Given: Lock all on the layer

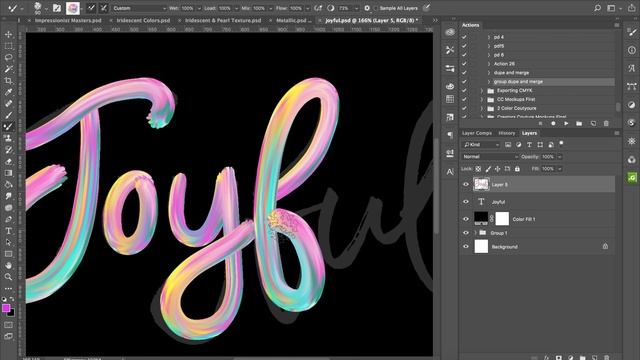Looking at the screenshot, I should (x=517, y=169).
